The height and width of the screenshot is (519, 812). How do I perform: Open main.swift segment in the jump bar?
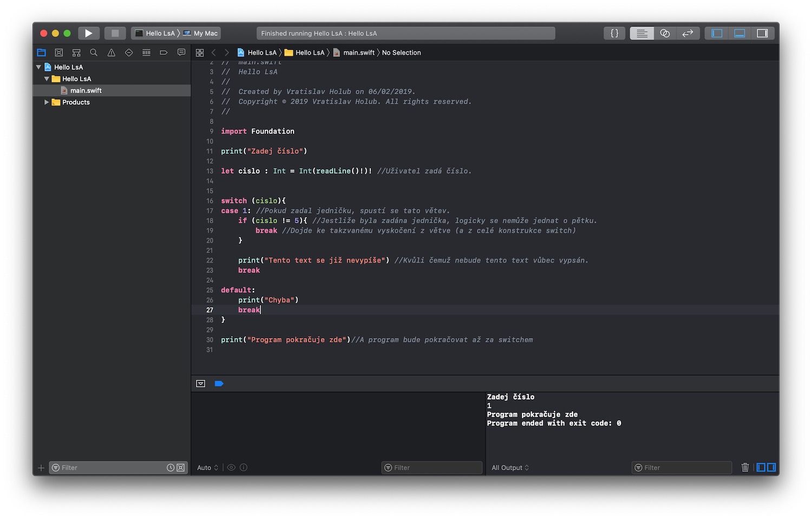click(353, 53)
